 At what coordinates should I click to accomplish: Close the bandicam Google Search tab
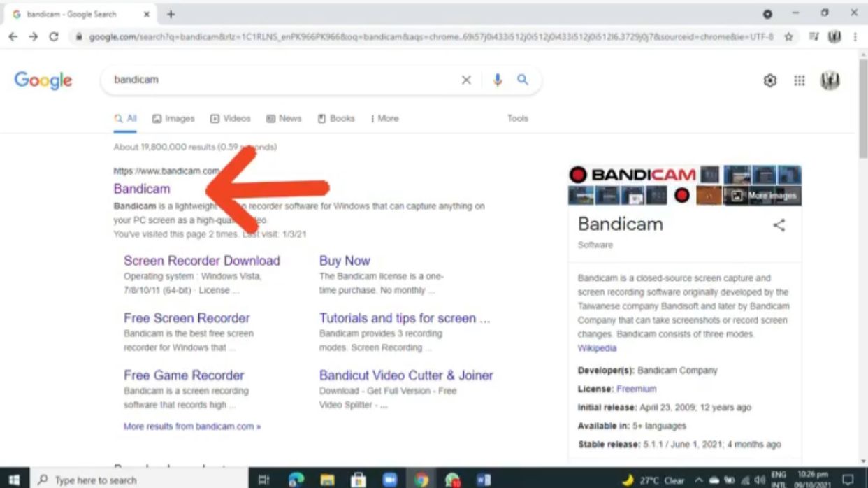point(147,14)
